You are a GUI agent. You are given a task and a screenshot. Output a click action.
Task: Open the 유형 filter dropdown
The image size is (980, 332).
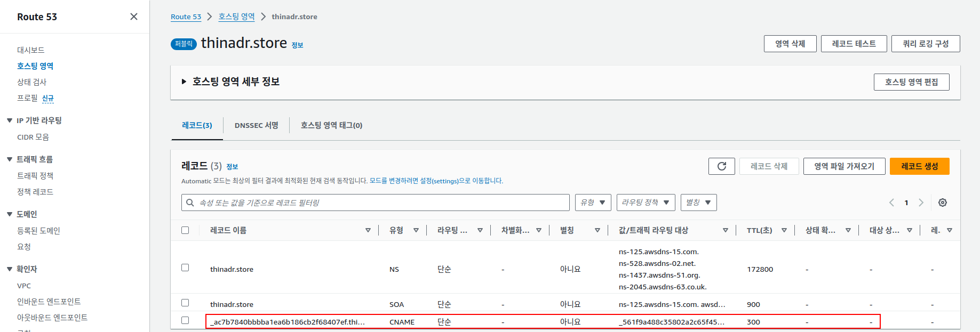(593, 203)
